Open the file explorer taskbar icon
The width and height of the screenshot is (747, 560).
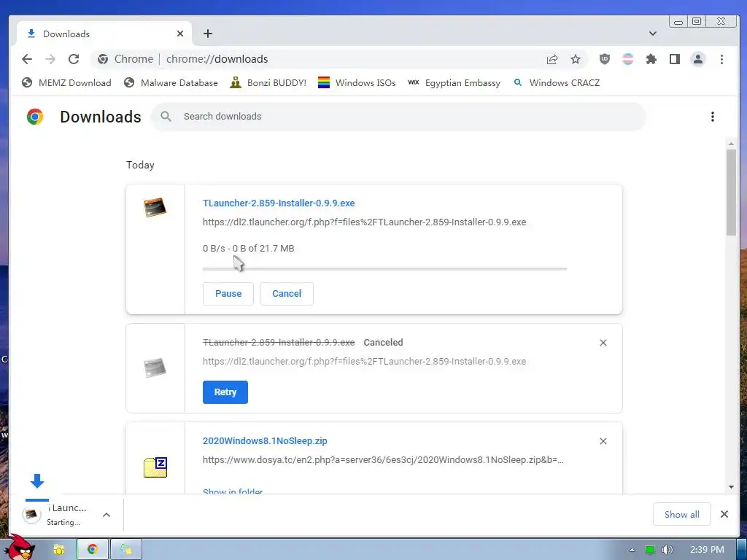(58, 550)
